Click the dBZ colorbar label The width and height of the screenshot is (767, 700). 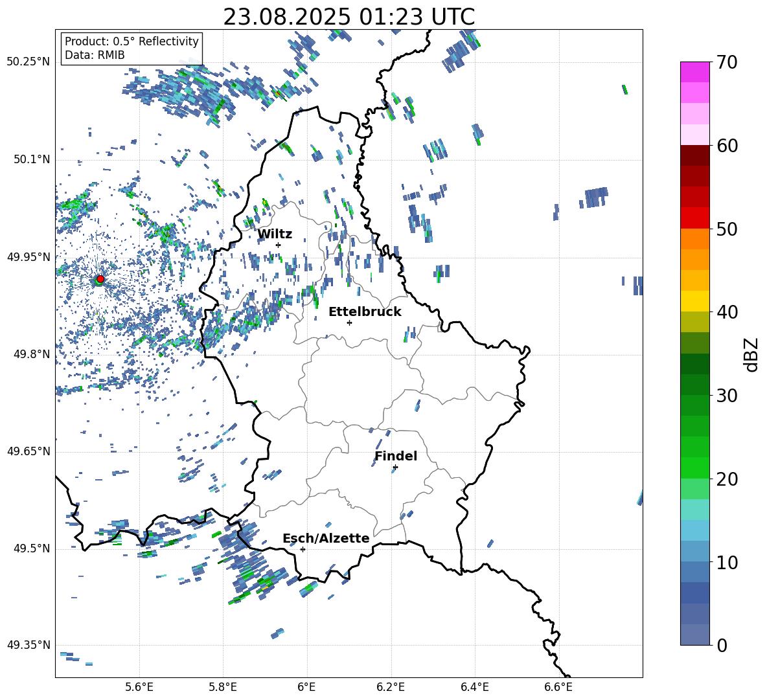pos(752,354)
